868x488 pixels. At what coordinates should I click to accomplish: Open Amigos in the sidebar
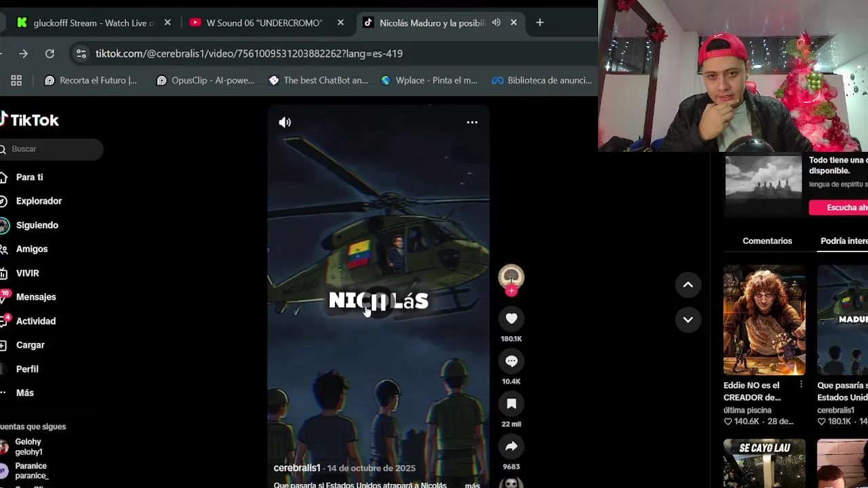(x=32, y=249)
